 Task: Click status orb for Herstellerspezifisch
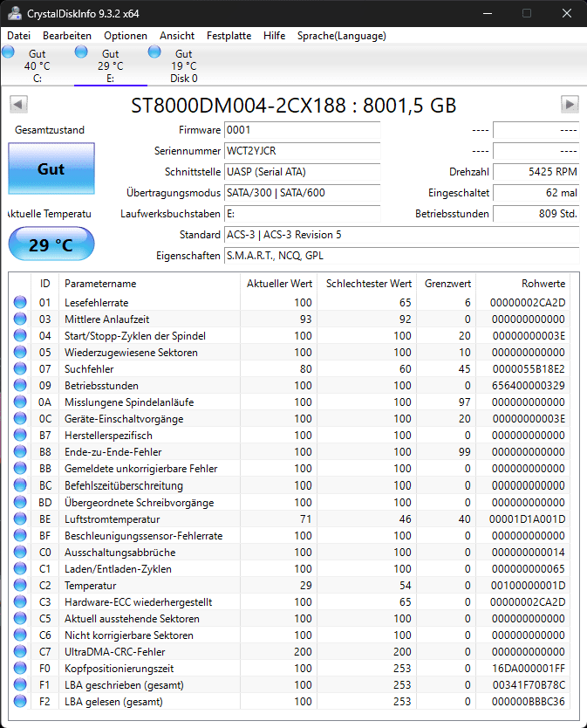20,436
